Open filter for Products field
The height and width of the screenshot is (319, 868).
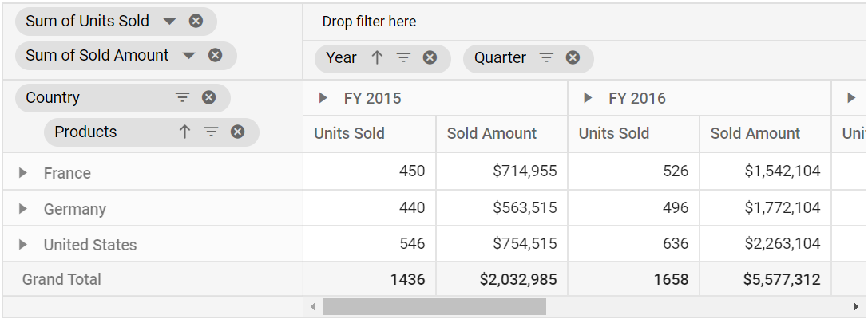[x=211, y=132]
